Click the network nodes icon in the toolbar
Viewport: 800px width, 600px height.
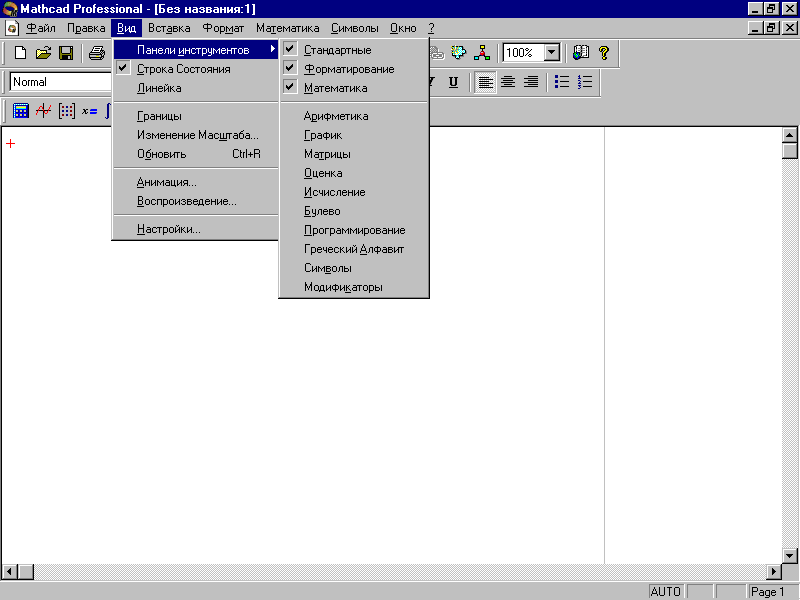pyautogui.click(x=482, y=52)
